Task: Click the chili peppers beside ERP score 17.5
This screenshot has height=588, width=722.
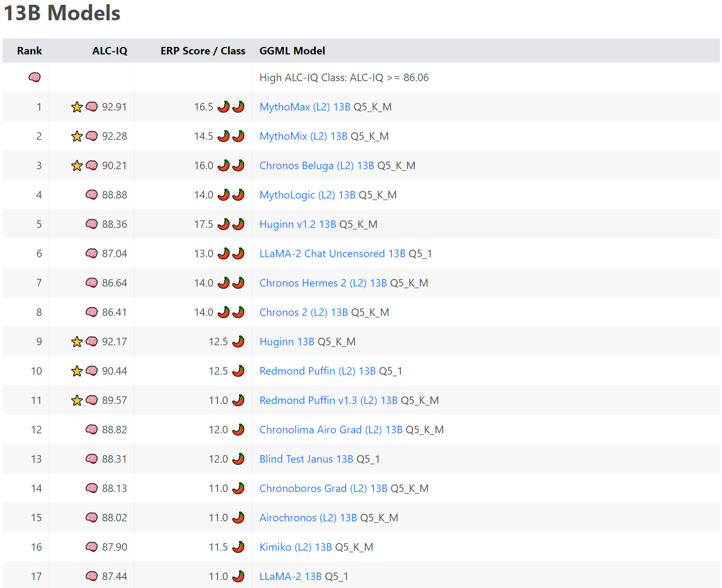Action: (x=231, y=224)
